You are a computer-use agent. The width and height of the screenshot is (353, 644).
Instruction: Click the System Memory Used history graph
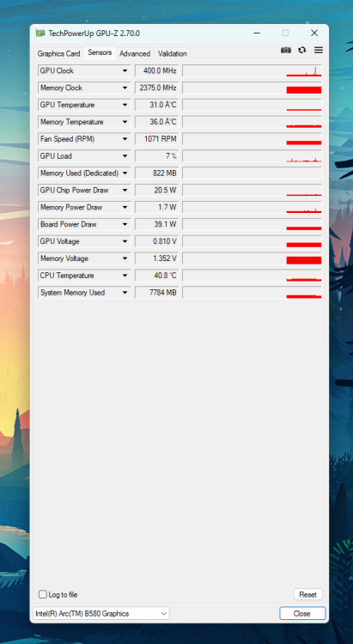coord(252,293)
